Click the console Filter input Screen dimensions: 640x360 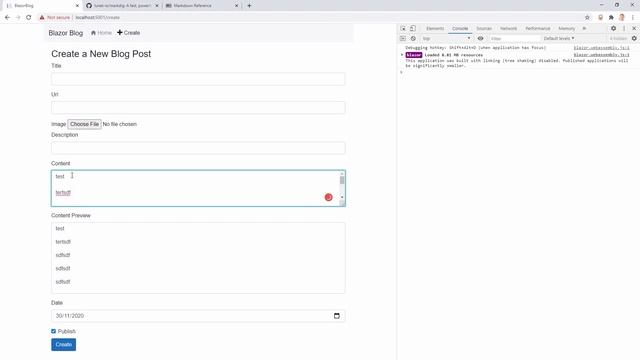[514, 38]
